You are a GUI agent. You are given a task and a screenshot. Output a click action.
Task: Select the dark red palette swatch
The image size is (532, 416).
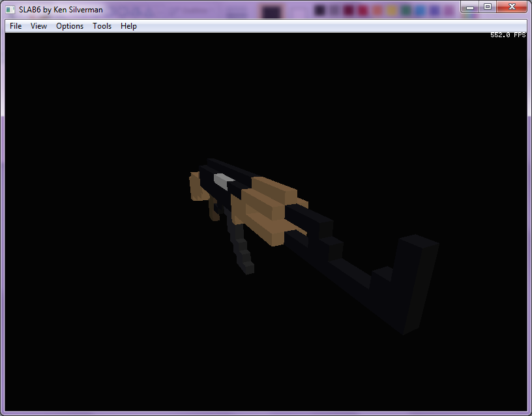(348, 10)
